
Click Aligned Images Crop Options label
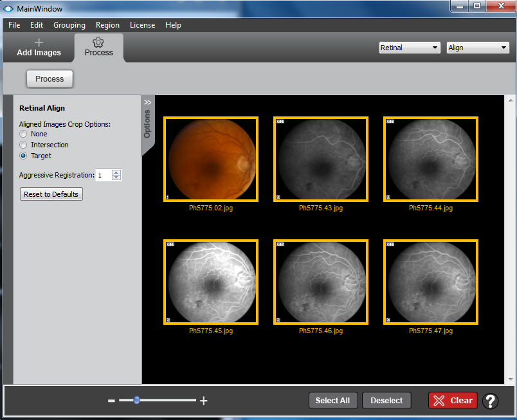tap(65, 124)
